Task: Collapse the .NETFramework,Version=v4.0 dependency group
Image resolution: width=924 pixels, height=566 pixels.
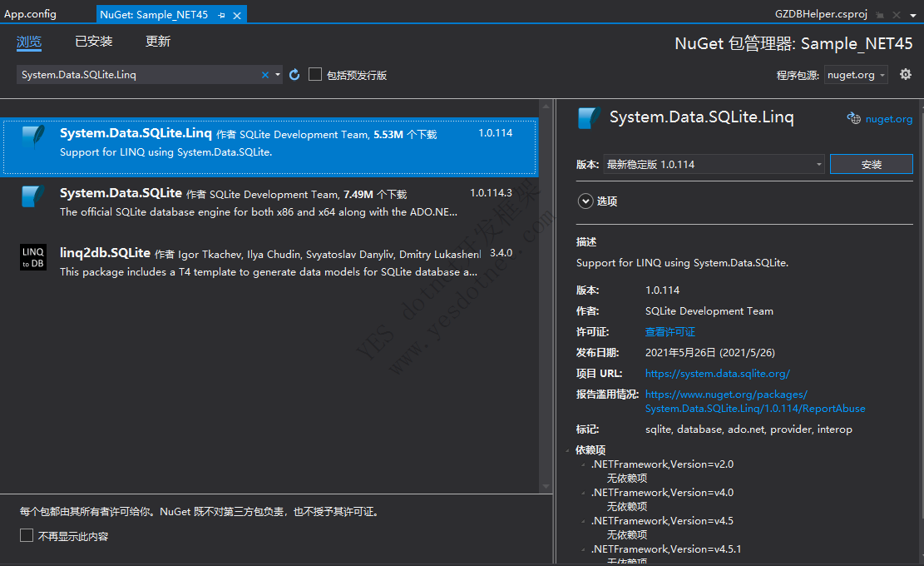Action: point(583,493)
